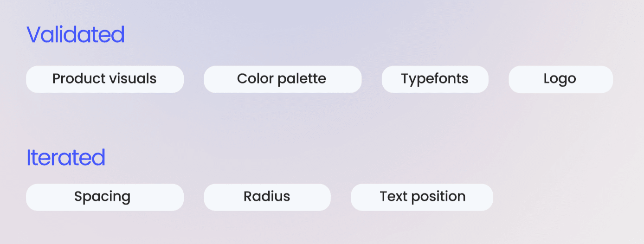Select the Color palette tag
644x244 pixels.
[x=283, y=79]
